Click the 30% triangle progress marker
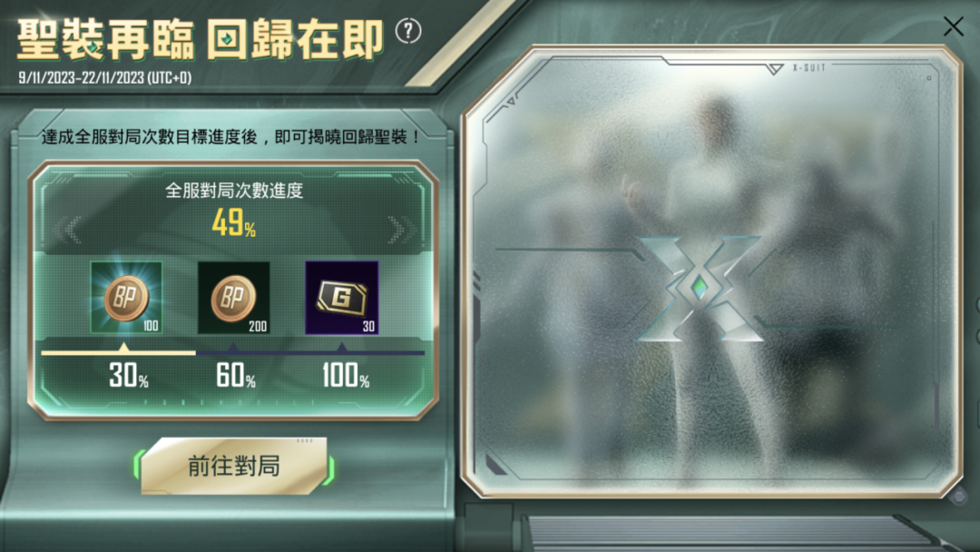This screenshot has height=552, width=980. click(x=123, y=347)
